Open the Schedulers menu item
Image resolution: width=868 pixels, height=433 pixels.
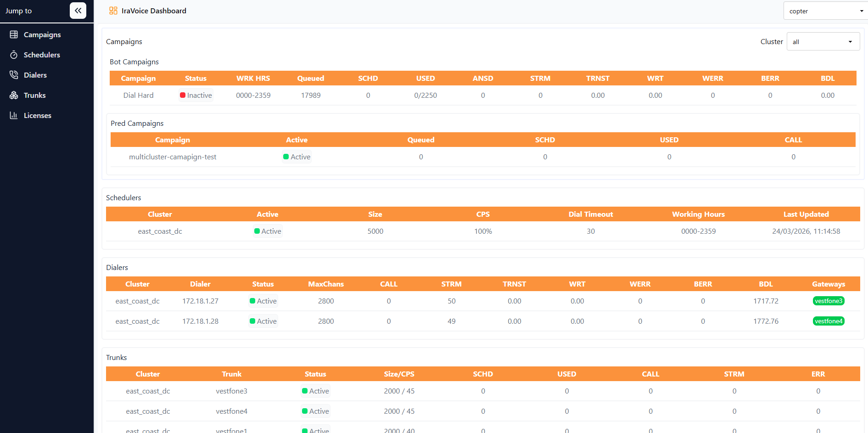pos(42,55)
